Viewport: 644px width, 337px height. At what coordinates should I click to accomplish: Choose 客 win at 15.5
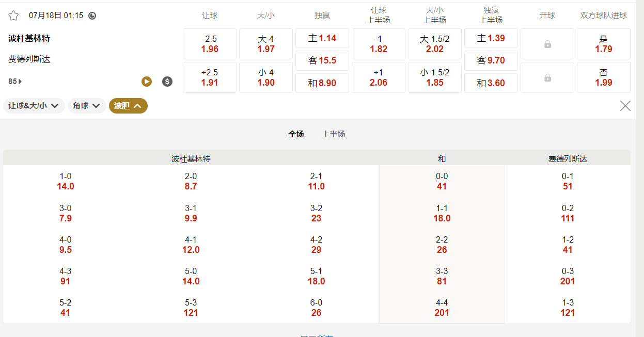(x=322, y=60)
